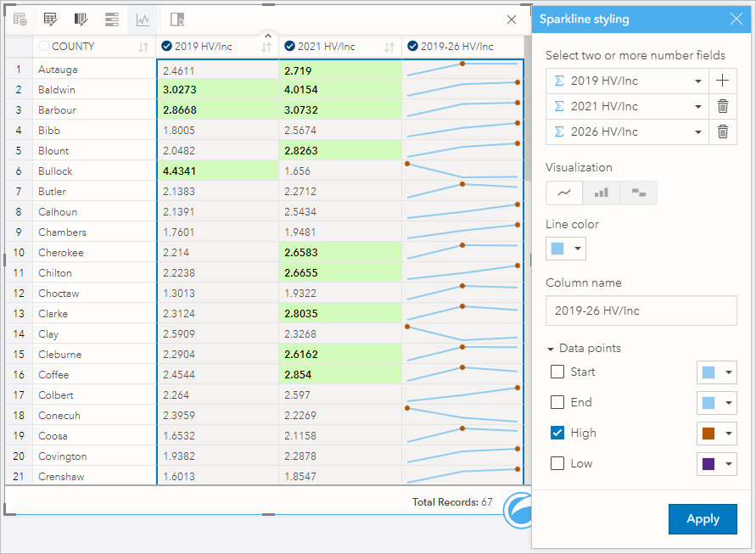Image resolution: width=756 pixels, height=554 pixels.
Task: Enable the Start data point checkbox
Action: (557, 372)
